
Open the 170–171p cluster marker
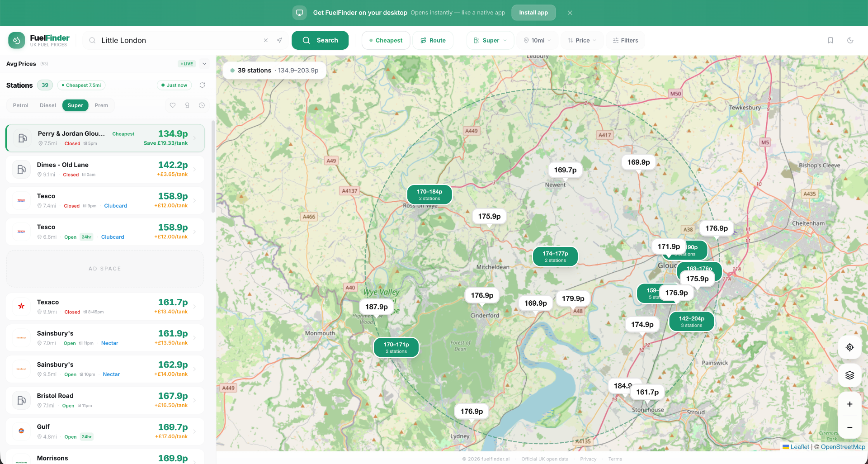tap(396, 347)
